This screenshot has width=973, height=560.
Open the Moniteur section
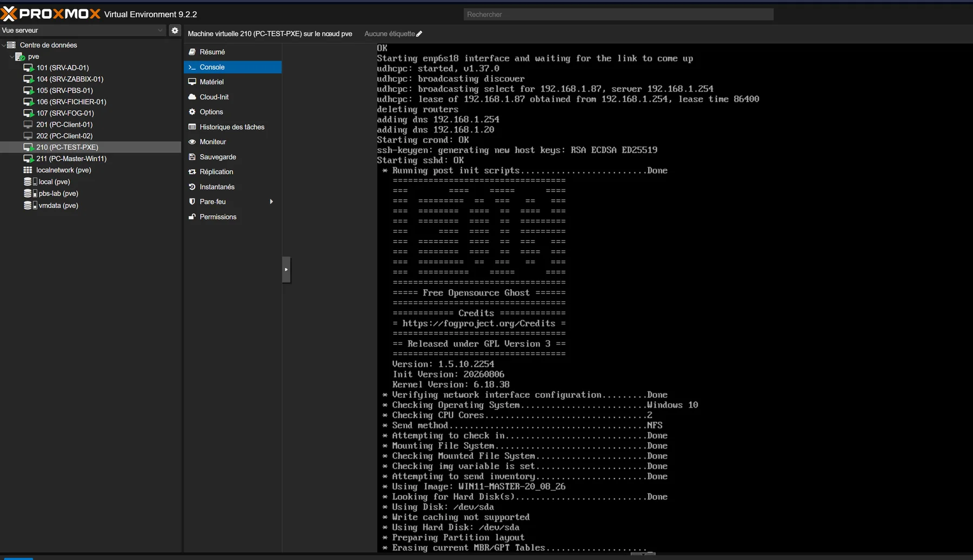[x=232, y=142]
